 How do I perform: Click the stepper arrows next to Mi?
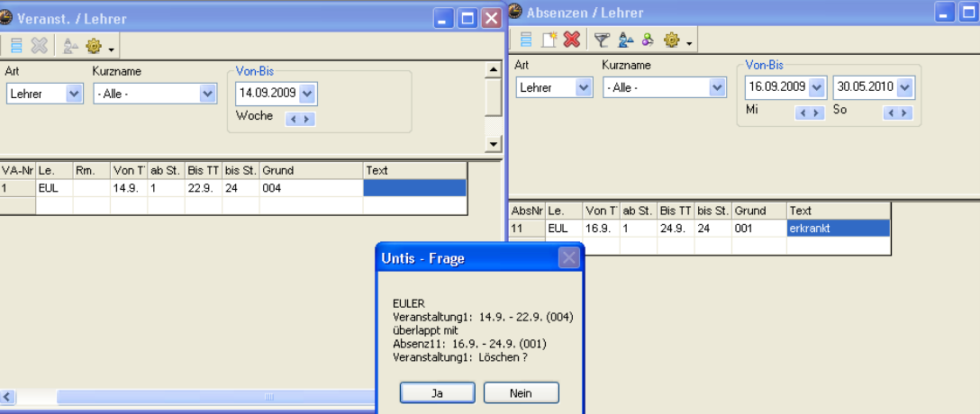pos(810,112)
